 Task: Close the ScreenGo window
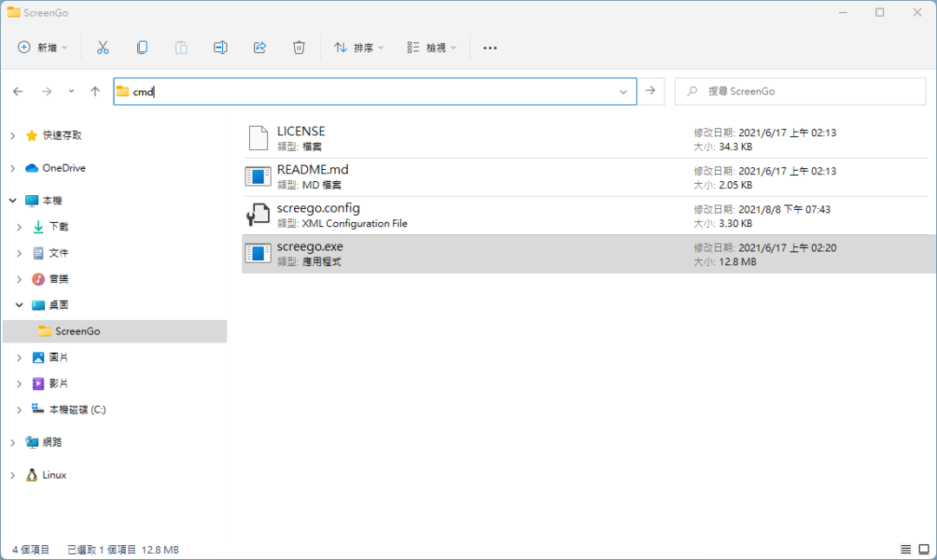[917, 12]
